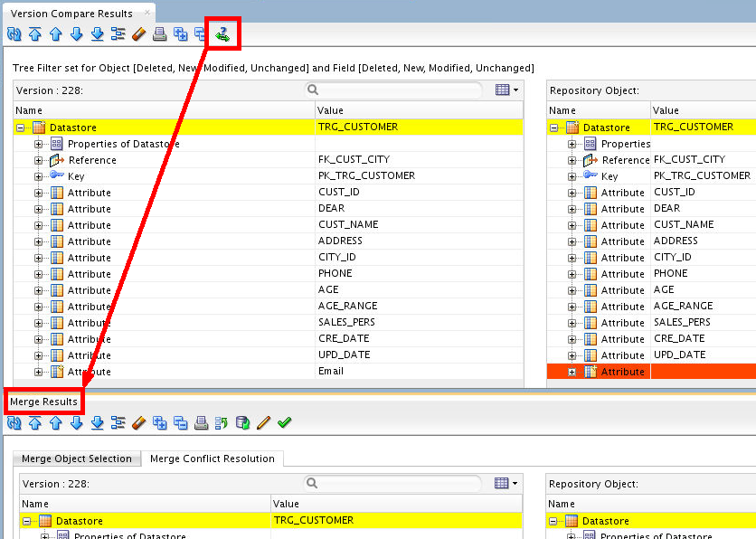Image resolution: width=756 pixels, height=539 pixels.
Task: Sort by Name column in Merge Results Version 228 pane
Action: click(x=145, y=504)
